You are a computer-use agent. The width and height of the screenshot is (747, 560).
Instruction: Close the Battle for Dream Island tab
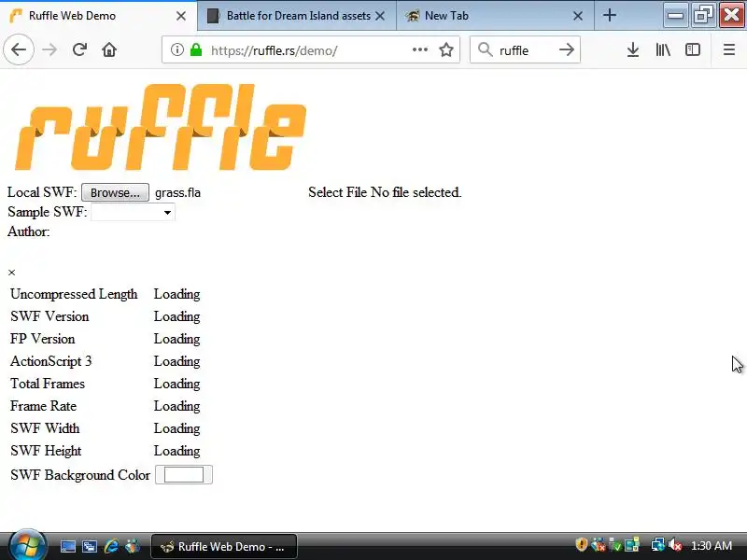[380, 16]
